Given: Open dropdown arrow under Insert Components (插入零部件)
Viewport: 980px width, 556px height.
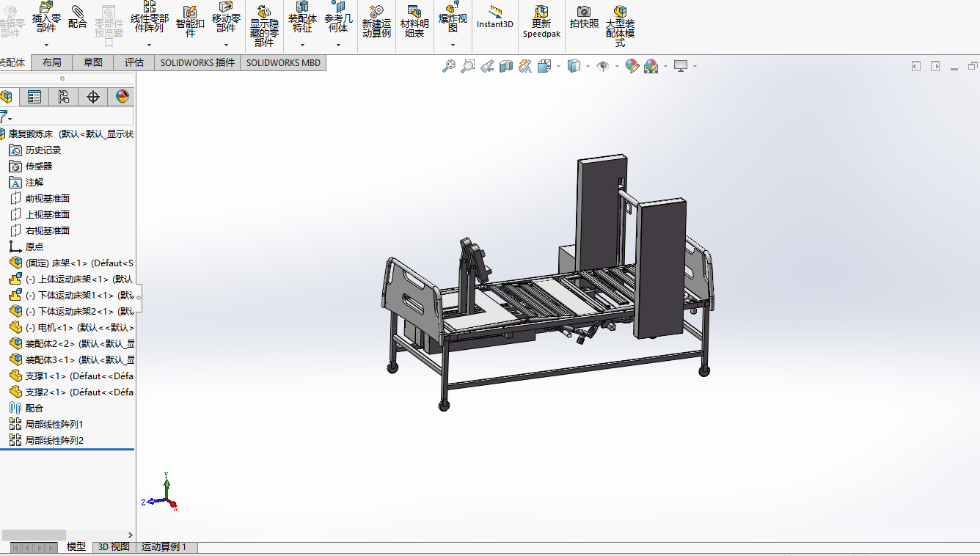Looking at the screenshot, I should pos(46,45).
